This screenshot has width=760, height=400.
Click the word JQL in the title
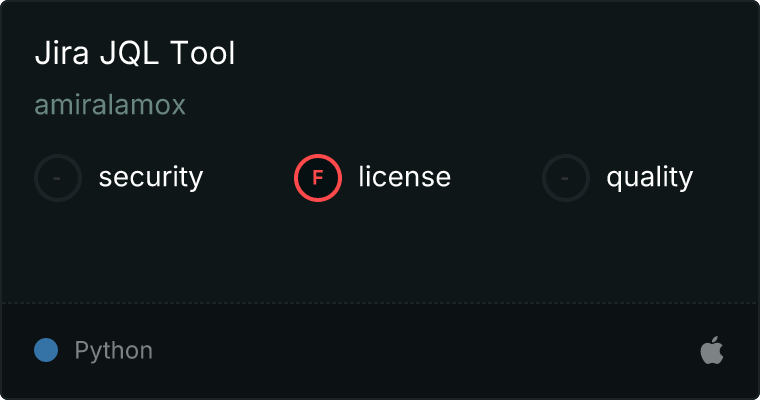pyautogui.click(x=125, y=54)
